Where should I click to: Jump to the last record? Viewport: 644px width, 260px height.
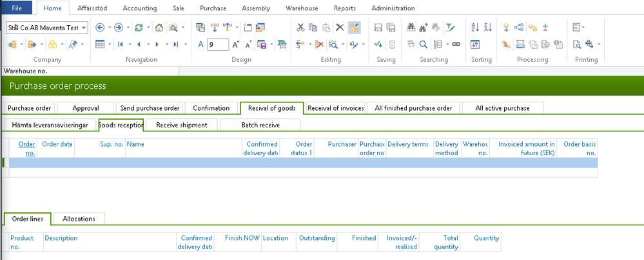click(x=176, y=44)
